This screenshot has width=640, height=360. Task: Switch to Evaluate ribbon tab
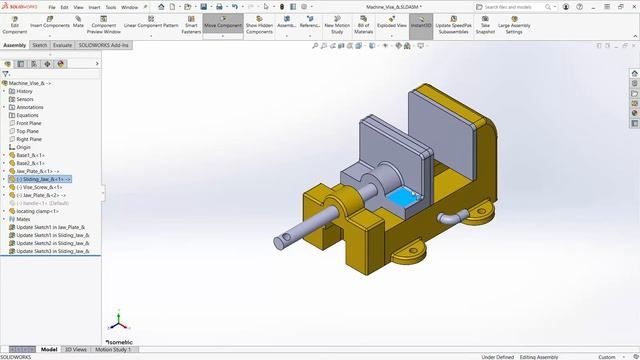tap(62, 45)
